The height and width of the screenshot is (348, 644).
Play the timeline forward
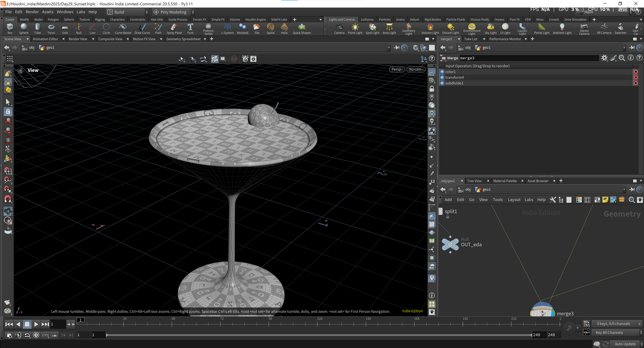click(36, 324)
